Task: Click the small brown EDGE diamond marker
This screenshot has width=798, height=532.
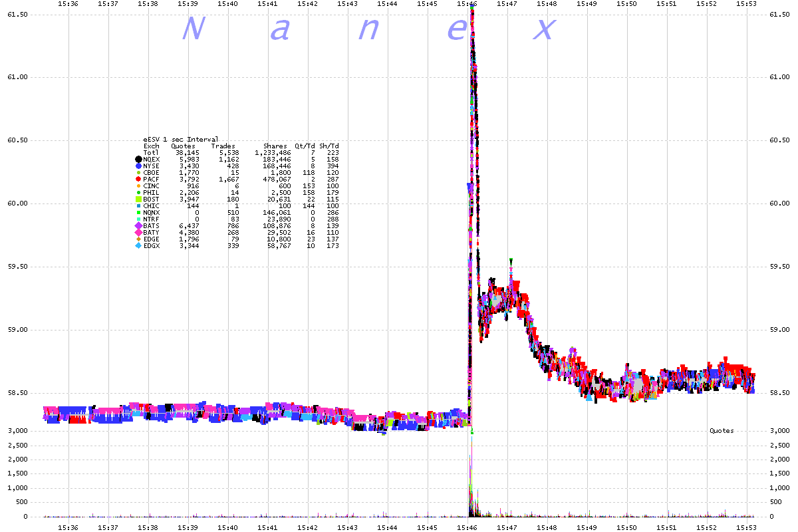Action: [x=138, y=239]
